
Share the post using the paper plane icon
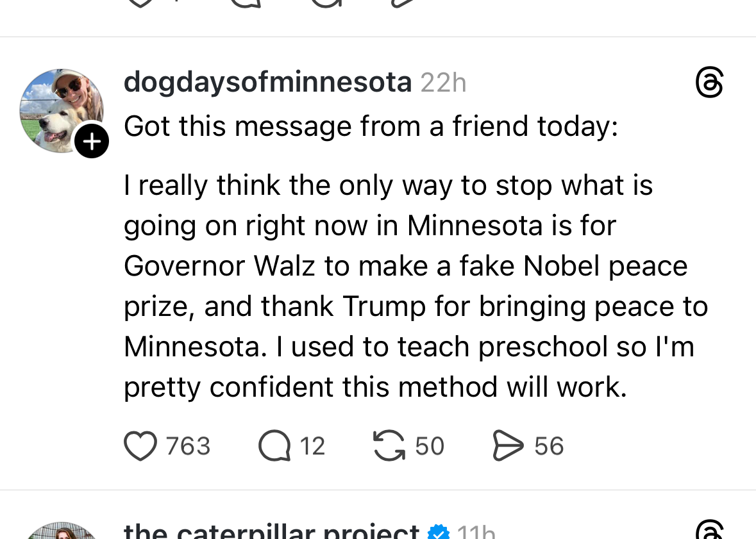(508, 446)
